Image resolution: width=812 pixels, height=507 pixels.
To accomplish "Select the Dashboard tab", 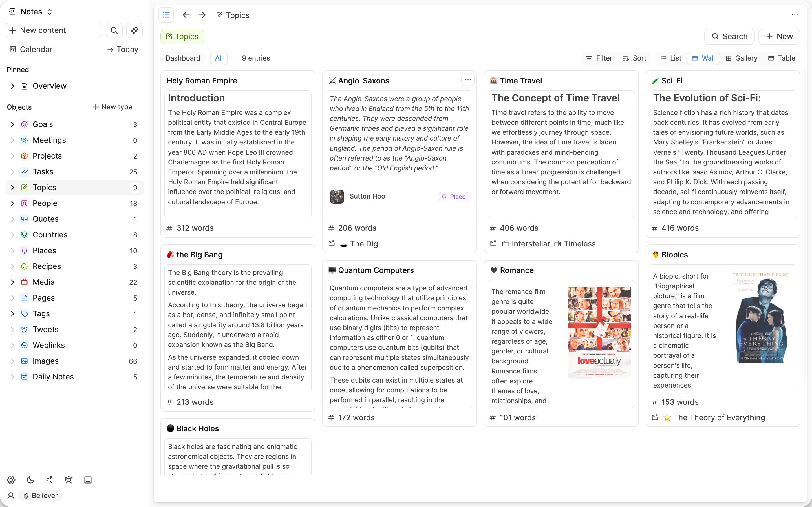I will [x=182, y=58].
